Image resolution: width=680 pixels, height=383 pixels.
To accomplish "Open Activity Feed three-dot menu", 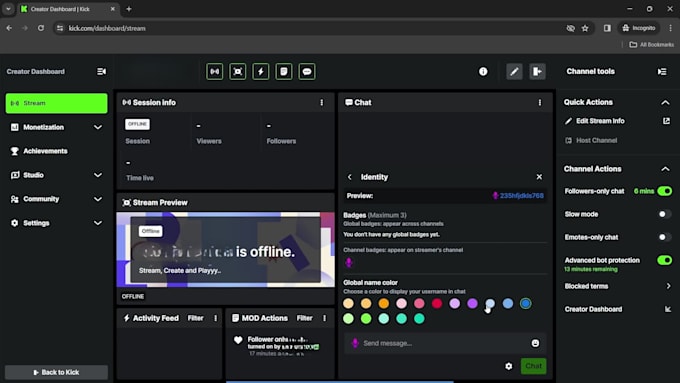I will (215, 318).
